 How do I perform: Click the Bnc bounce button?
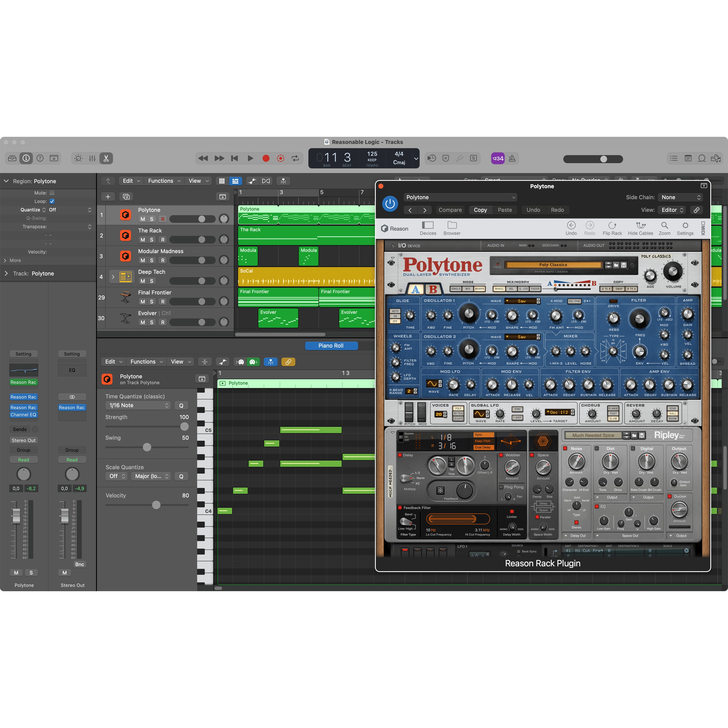(x=79, y=564)
